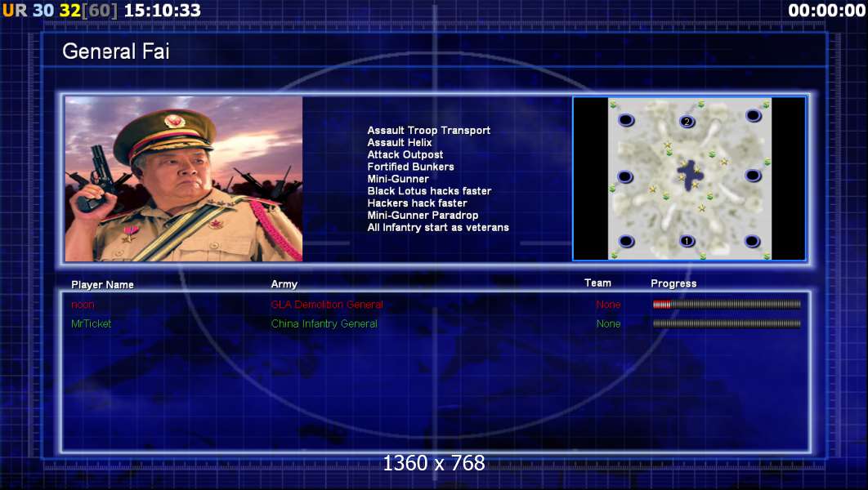Click the 'Team' column header
The height and width of the screenshot is (490, 868).
(x=597, y=283)
